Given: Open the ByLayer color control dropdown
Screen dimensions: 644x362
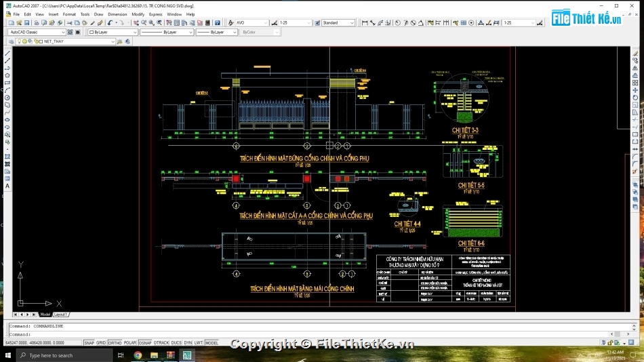Looking at the screenshot, I should [135, 32].
